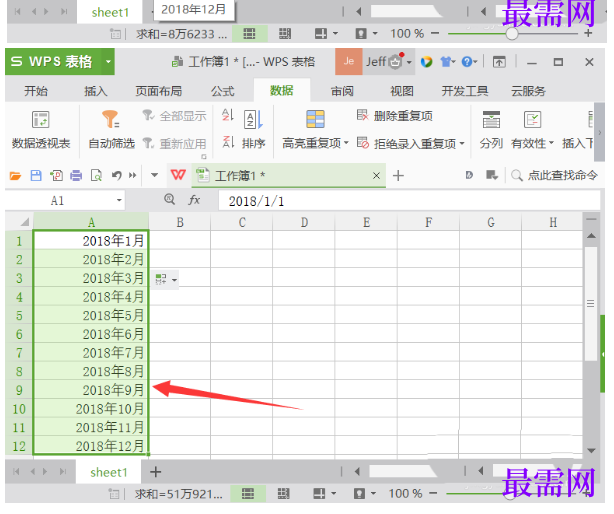The height and width of the screenshot is (514, 614).
Task: Click the magnifier icon beside fx
Action: click(x=170, y=200)
